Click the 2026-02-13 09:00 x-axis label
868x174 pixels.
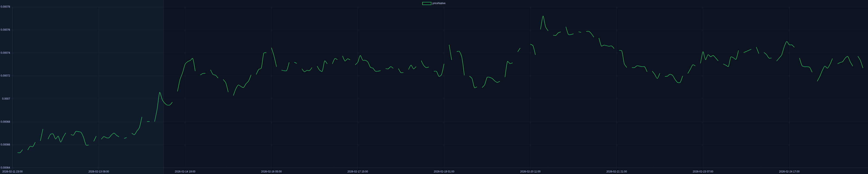click(99, 172)
